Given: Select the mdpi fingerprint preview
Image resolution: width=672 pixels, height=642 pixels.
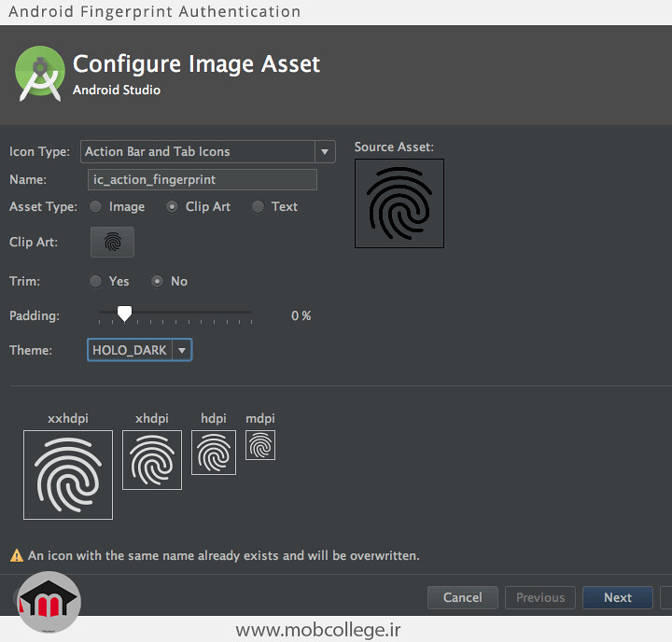Looking at the screenshot, I should tap(260, 445).
